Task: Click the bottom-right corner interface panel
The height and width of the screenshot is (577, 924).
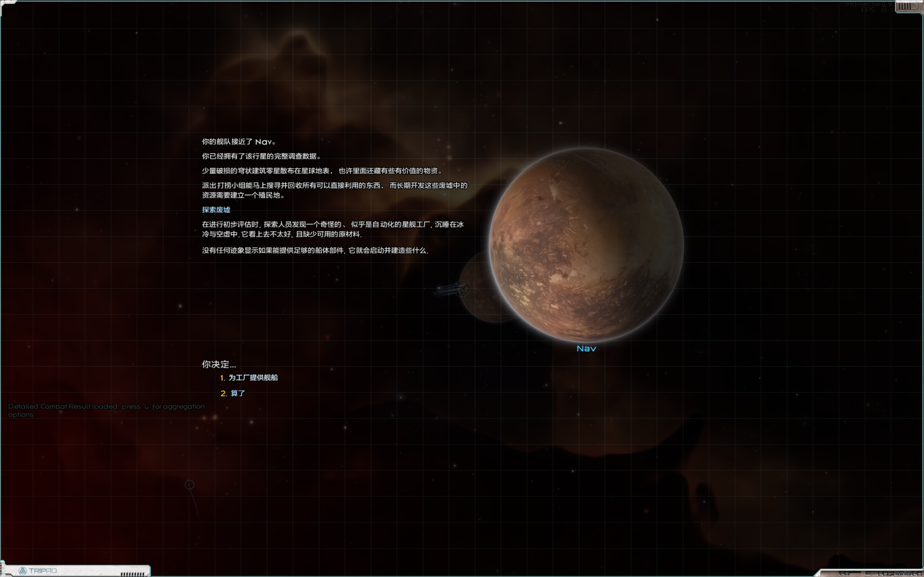Action: pos(878,572)
